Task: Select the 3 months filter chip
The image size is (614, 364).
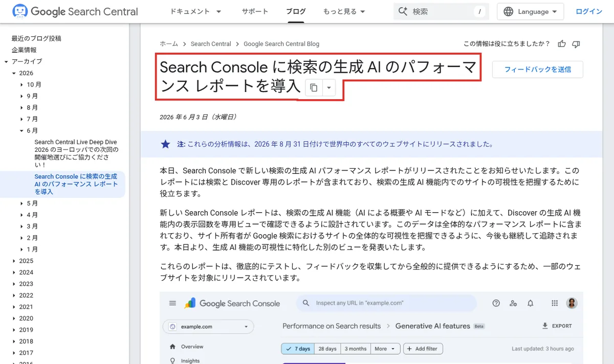Action: [x=356, y=349]
